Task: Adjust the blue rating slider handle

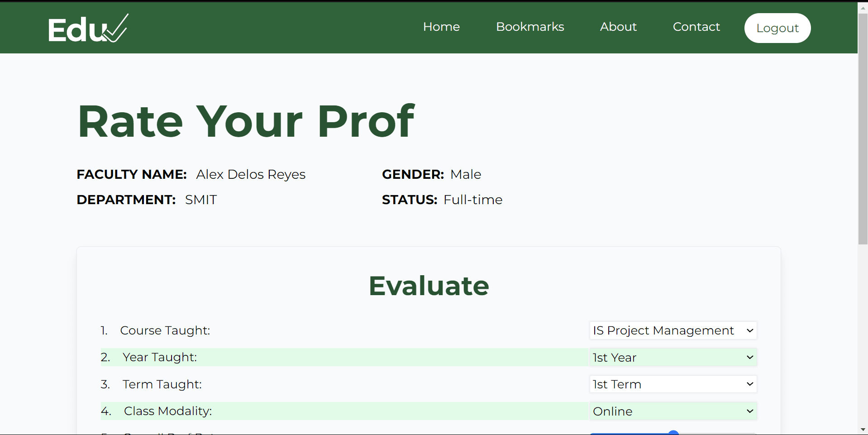Action: pyautogui.click(x=674, y=432)
